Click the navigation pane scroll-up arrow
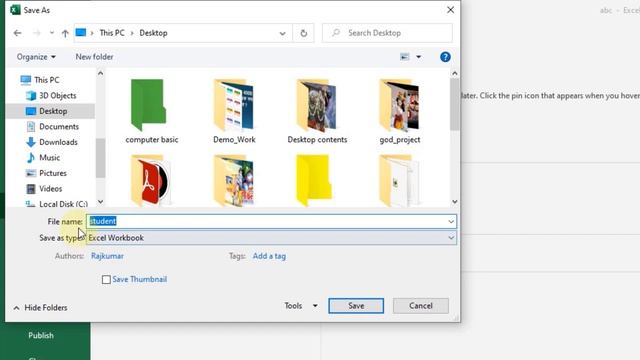The image size is (640, 360). [100, 73]
